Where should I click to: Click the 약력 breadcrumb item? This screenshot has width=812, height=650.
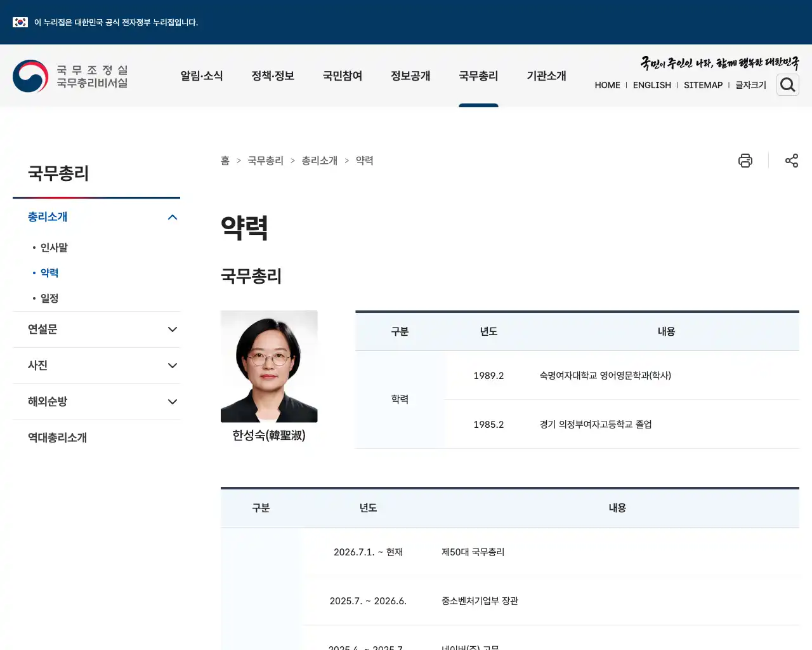(364, 161)
